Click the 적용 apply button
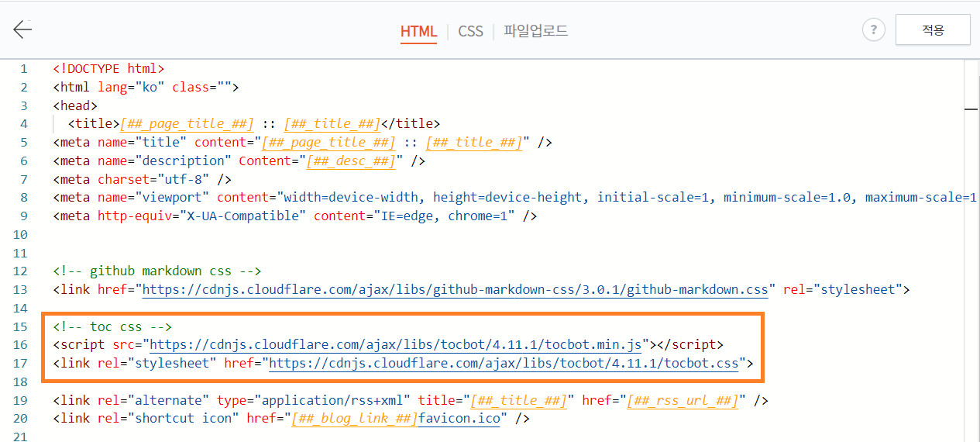980x442 pixels. pyautogui.click(x=933, y=30)
